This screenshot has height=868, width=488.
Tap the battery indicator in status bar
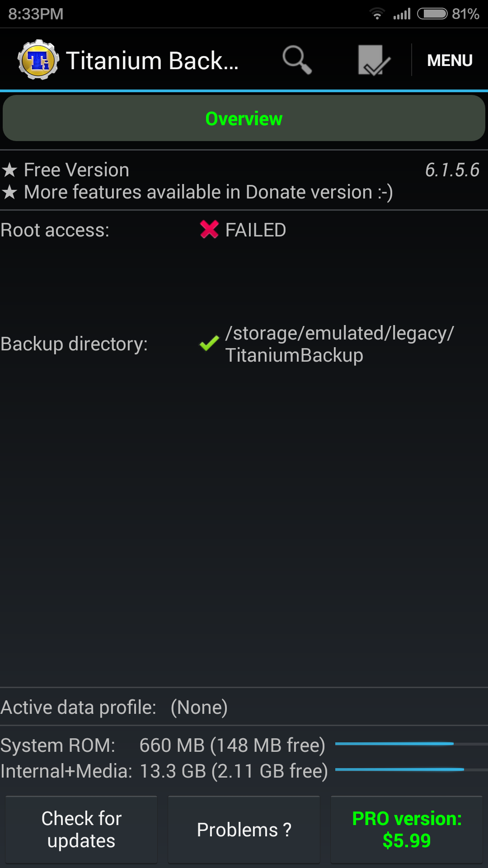pos(432,14)
